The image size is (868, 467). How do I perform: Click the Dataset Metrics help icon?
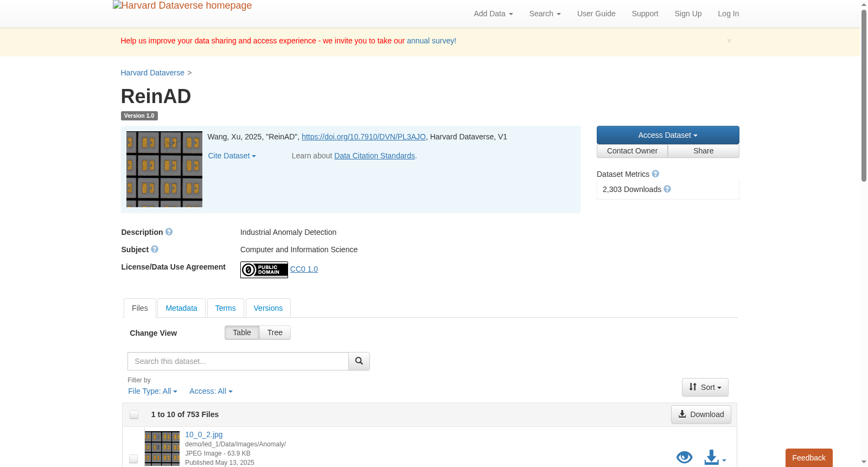tap(655, 174)
